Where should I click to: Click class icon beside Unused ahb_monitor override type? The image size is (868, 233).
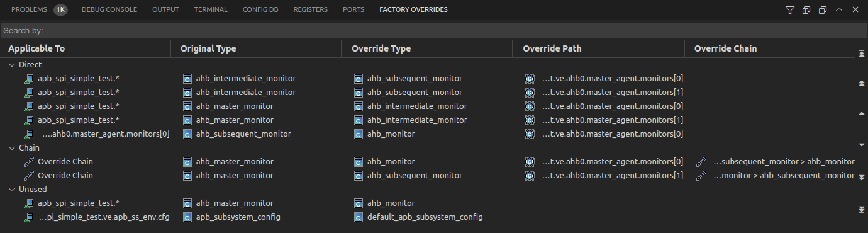click(x=358, y=203)
